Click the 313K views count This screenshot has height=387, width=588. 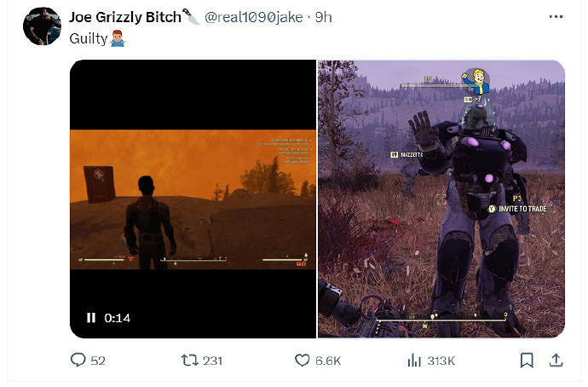tap(441, 361)
